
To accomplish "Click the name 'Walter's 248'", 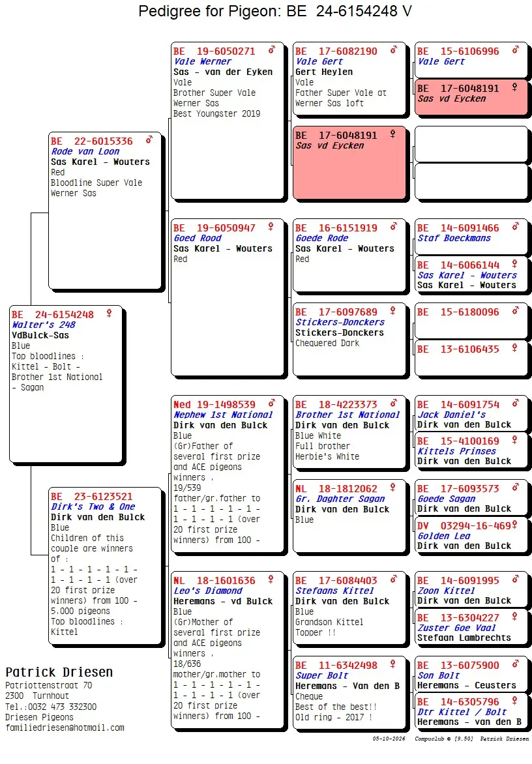I will (x=44, y=325).
